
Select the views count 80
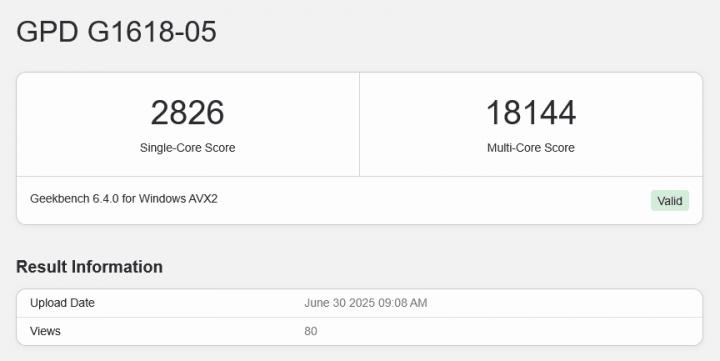tap(310, 331)
